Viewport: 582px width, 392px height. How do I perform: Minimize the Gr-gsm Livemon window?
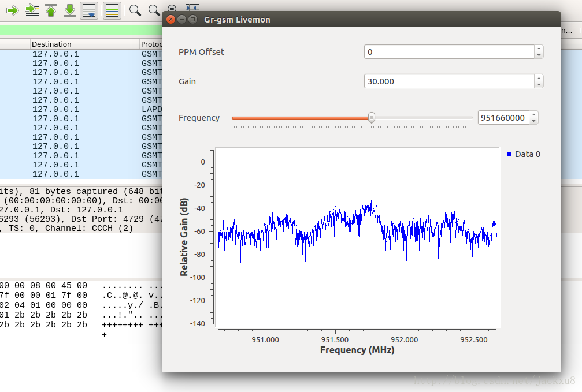tap(181, 19)
